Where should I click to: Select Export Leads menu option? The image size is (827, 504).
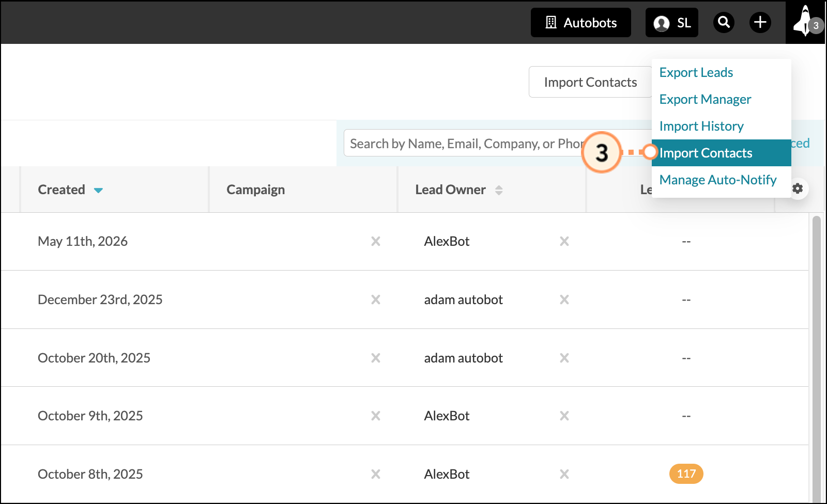(696, 72)
